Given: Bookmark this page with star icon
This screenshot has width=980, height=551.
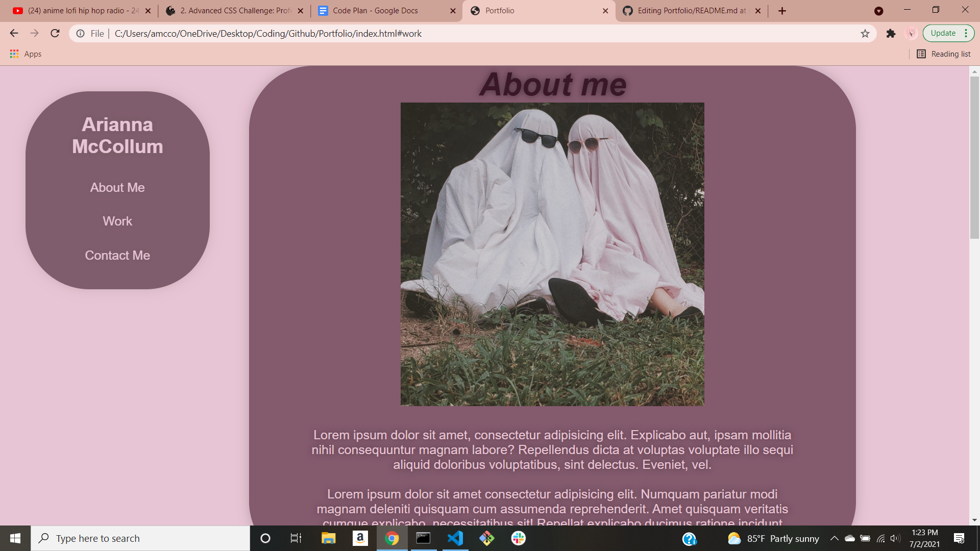Looking at the screenshot, I should click(865, 34).
